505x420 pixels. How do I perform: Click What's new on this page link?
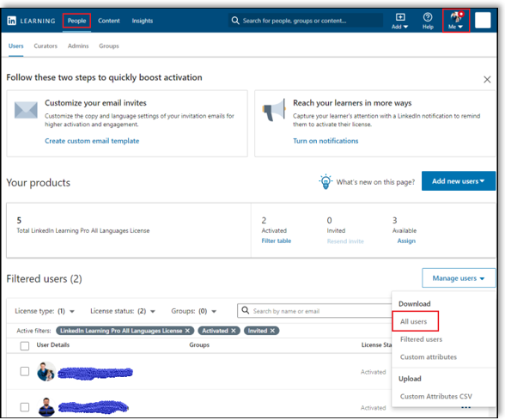click(375, 182)
